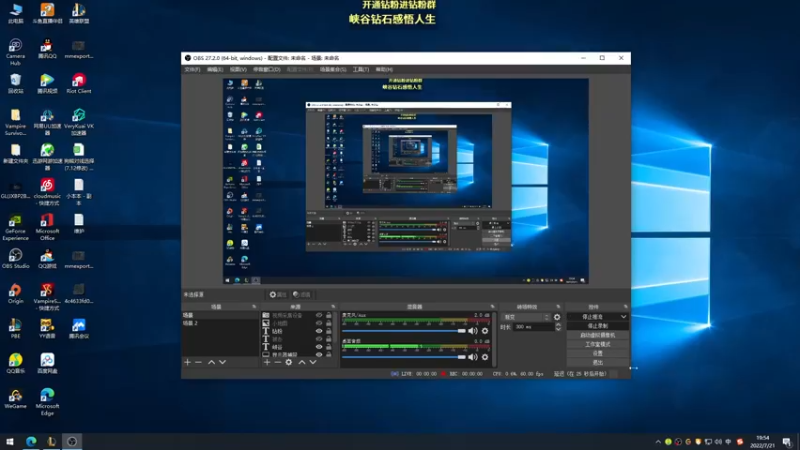Remove selected scene with minus icon
The image size is (800, 450).
pos(198,362)
